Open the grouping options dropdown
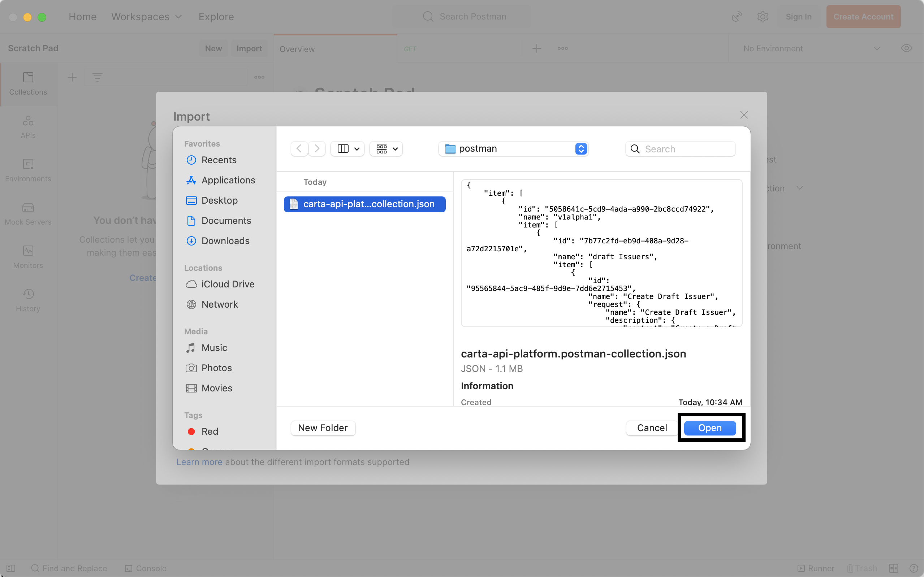Viewport: 924px width, 577px height. point(386,149)
